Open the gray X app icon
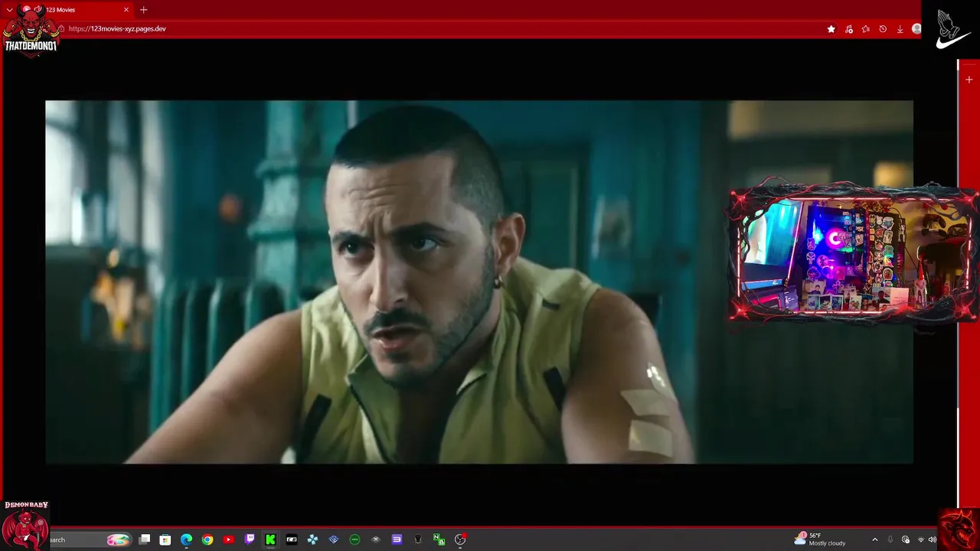 point(376,540)
